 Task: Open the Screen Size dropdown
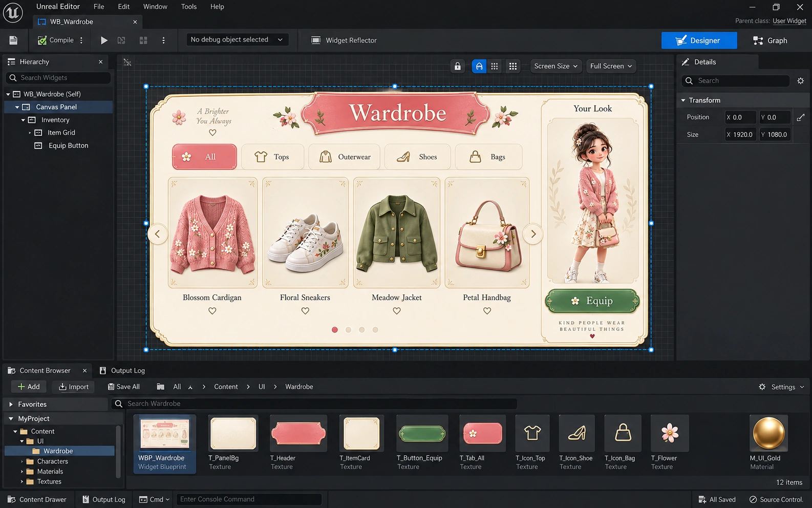coord(555,66)
